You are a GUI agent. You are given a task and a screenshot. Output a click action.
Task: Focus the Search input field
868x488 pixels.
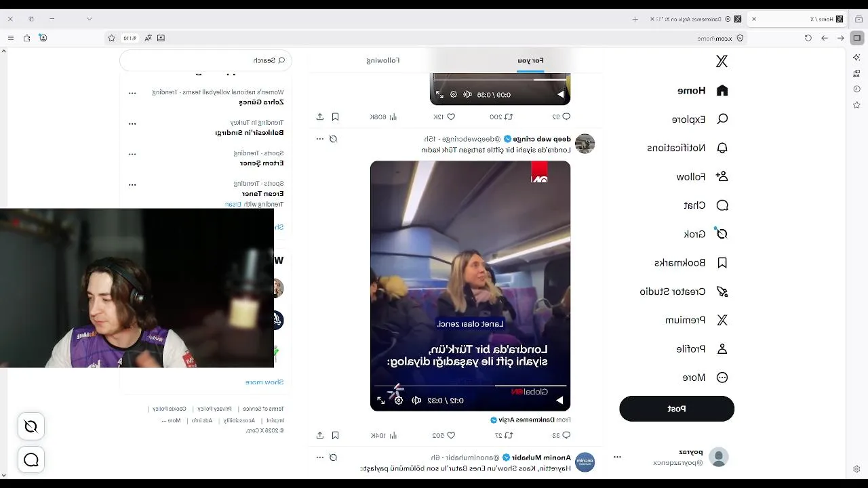pos(206,60)
